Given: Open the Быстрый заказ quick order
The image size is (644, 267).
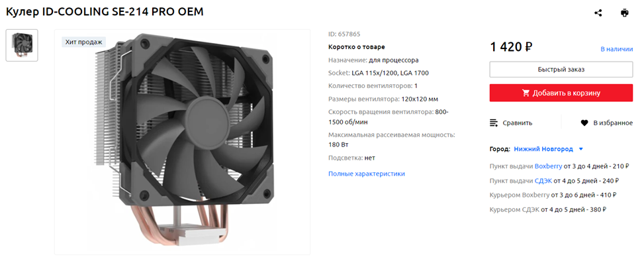Looking at the screenshot, I should click(561, 70).
